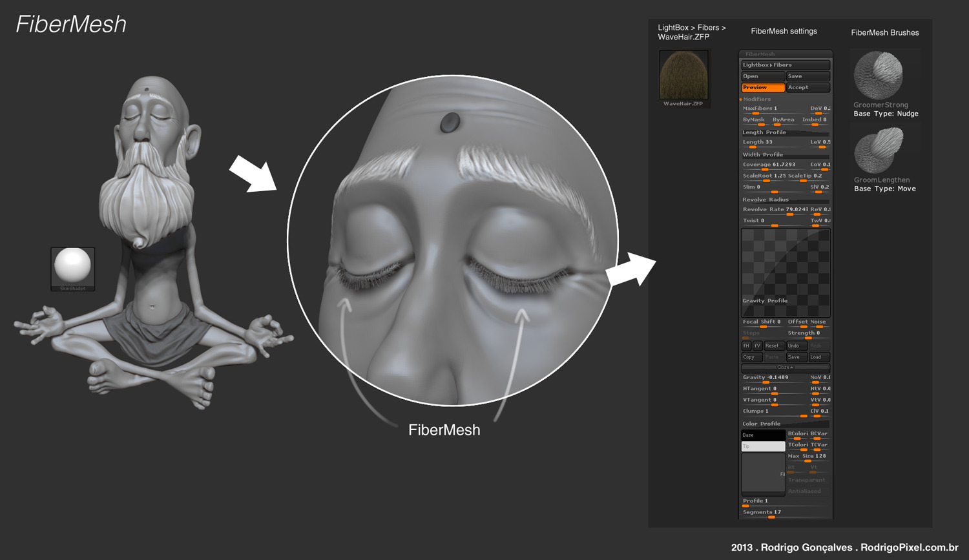Adjust the Max Size 128 slider

point(808,457)
